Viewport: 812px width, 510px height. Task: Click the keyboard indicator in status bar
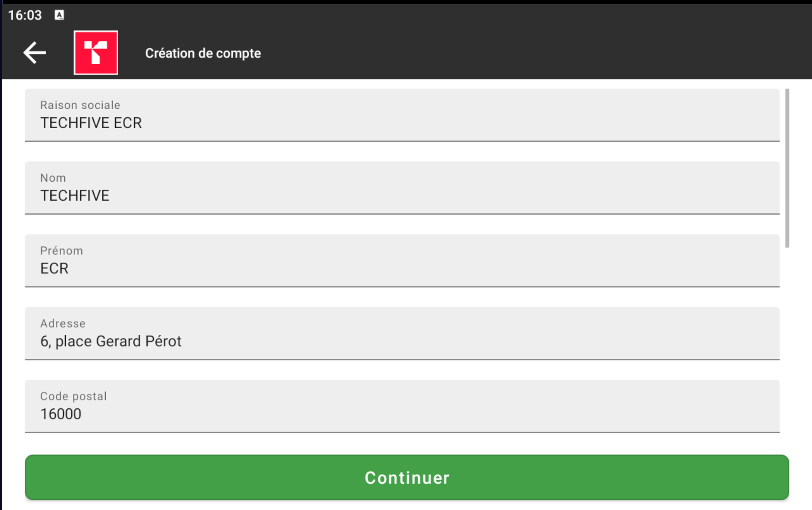(x=59, y=15)
